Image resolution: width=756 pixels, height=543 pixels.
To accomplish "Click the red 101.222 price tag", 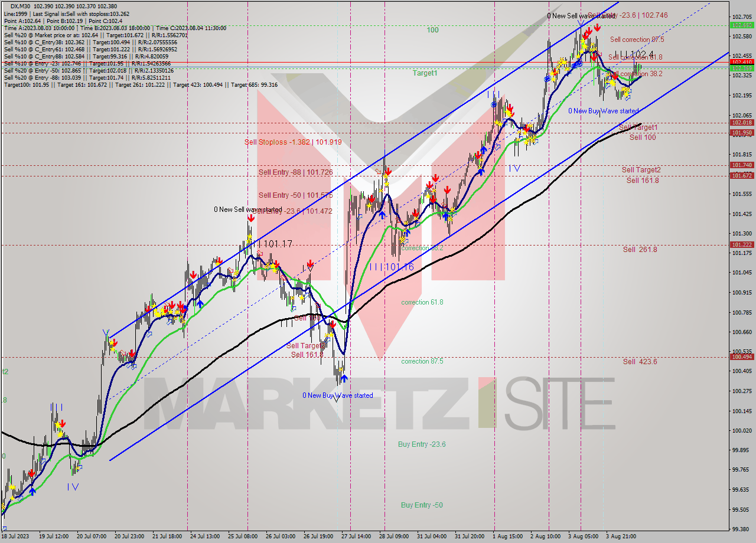I will [x=742, y=245].
